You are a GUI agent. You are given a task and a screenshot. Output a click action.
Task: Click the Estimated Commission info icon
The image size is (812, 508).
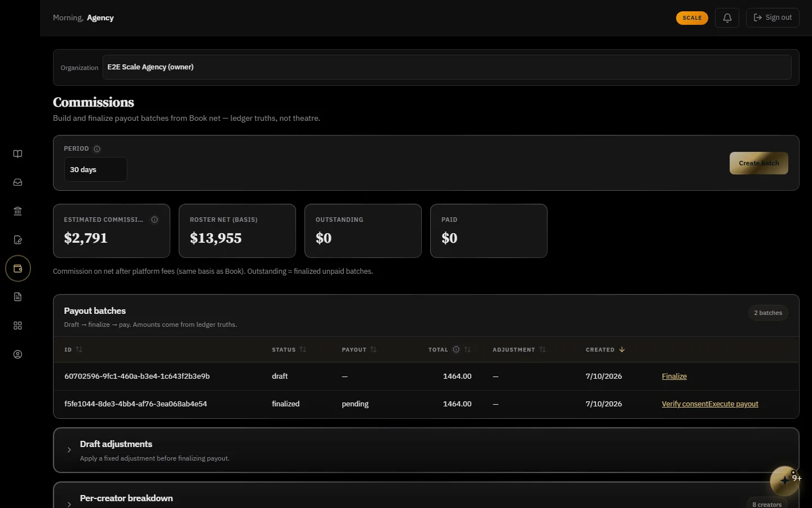pos(155,220)
